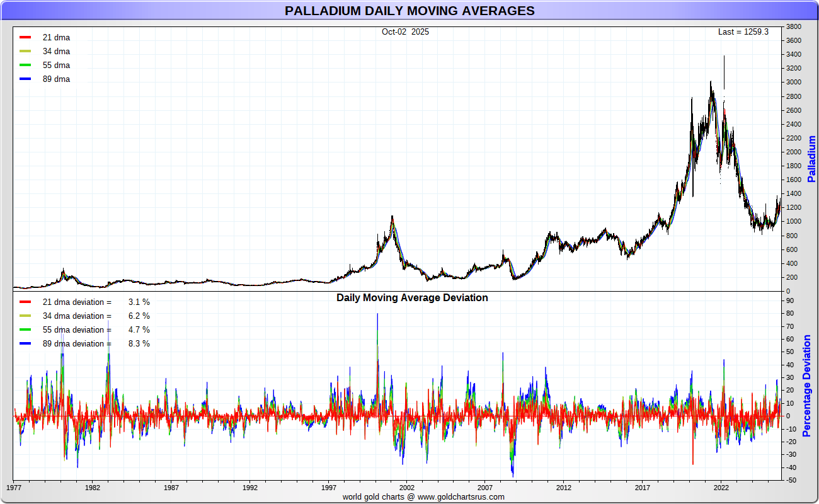
Task: Click the "55 dma" legend label
Action: (x=56, y=66)
